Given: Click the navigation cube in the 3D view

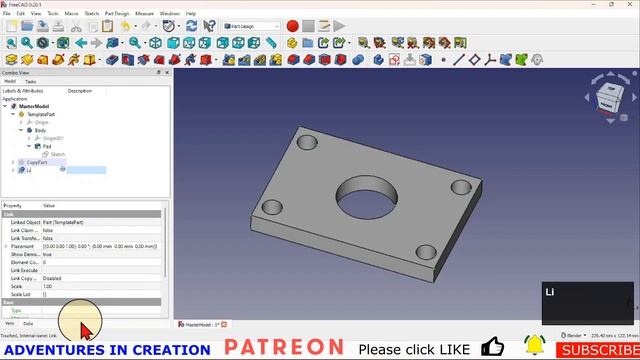Looking at the screenshot, I should click(x=610, y=98).
